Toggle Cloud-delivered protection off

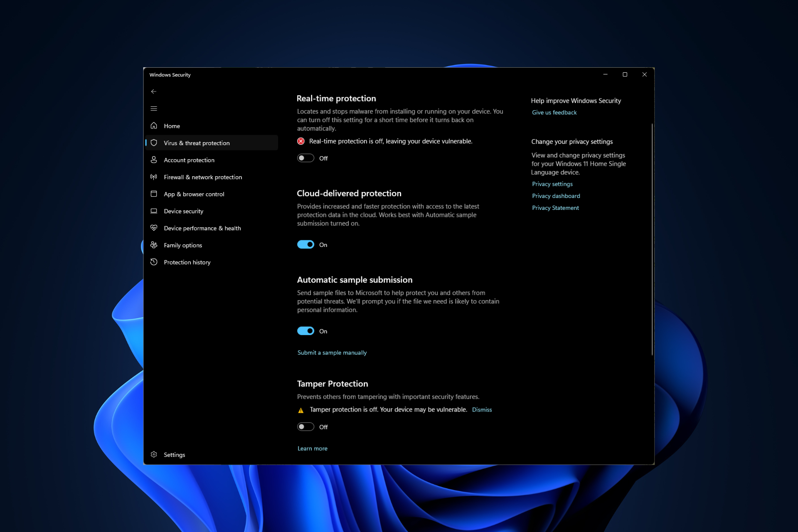pos(305,244)
